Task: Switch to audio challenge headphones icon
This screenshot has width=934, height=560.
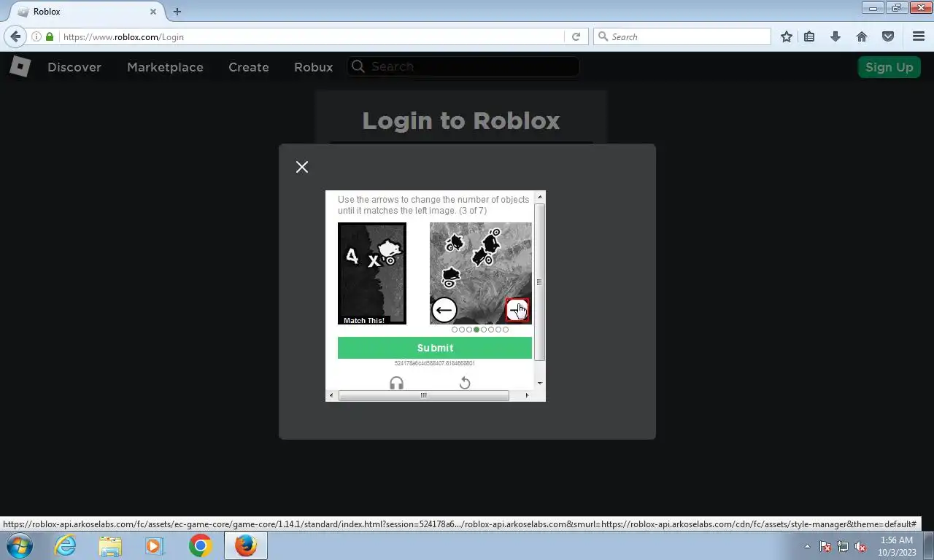Action: [396, 383]
